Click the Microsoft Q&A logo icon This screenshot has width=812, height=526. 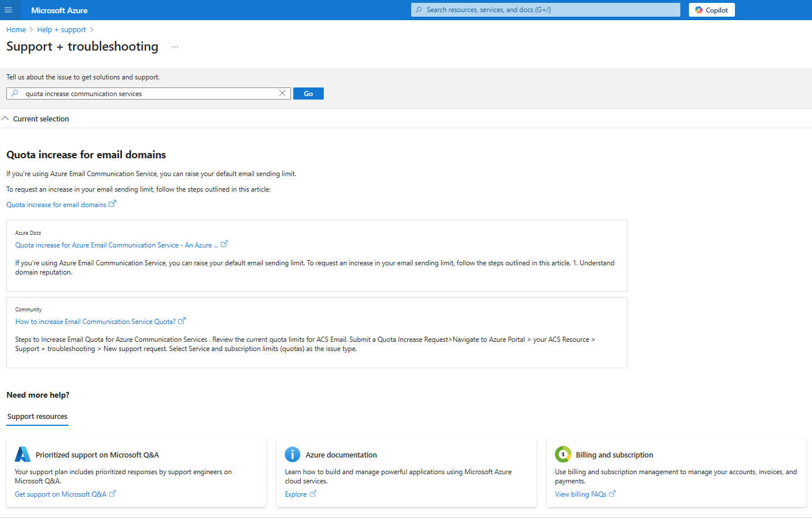(22, 453)
